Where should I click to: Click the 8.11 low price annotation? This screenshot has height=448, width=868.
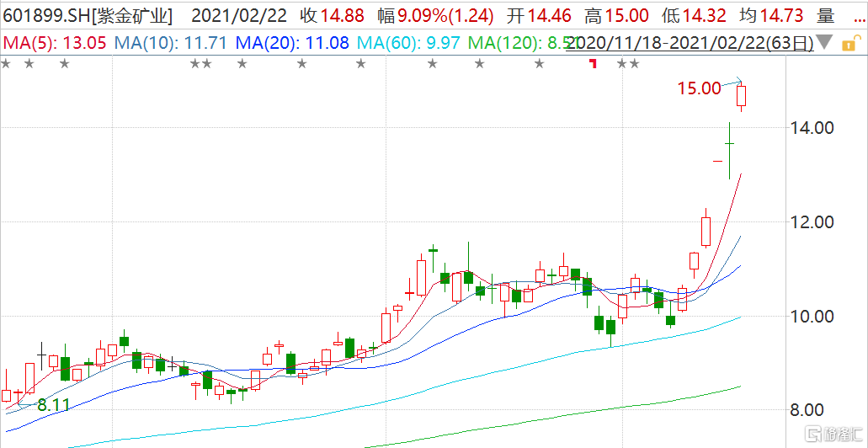(53, 405)
